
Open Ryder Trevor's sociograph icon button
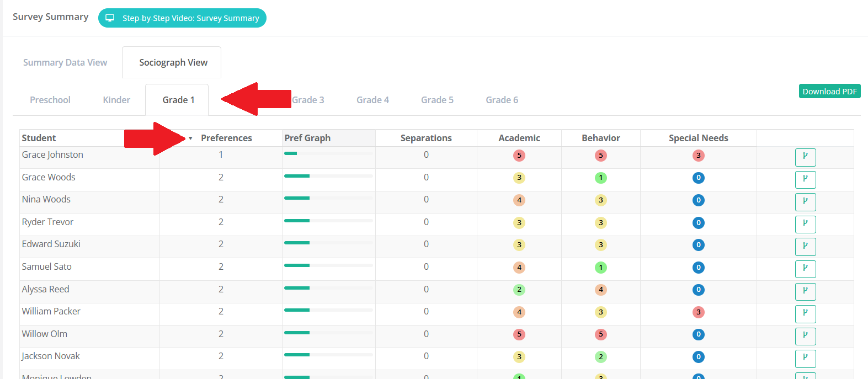[x=805, y=225]
